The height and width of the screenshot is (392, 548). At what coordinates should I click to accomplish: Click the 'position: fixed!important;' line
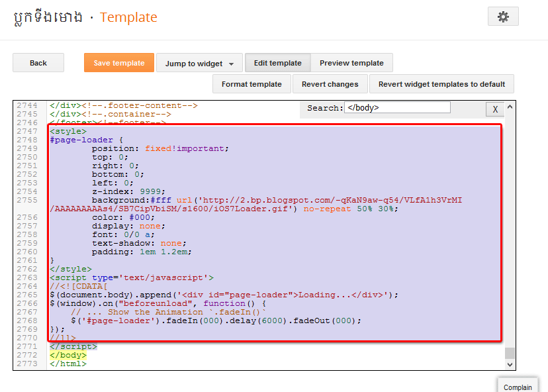coord(160,148)
